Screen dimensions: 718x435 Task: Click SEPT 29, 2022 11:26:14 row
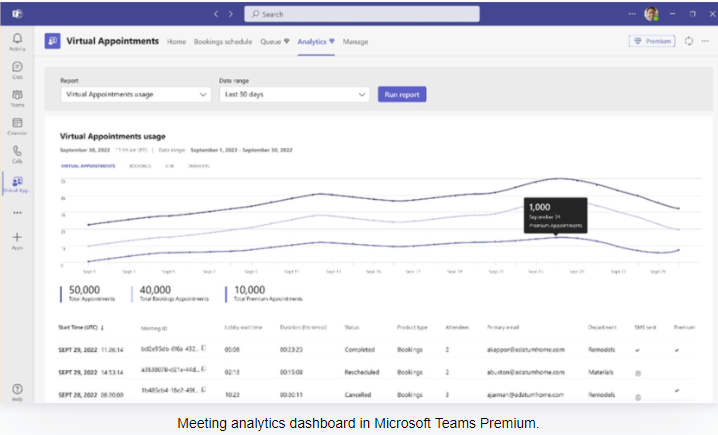pos(91,349)
